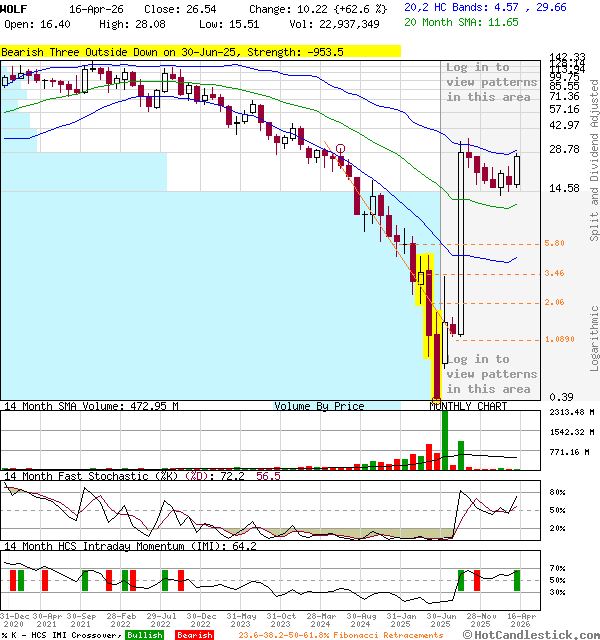This screenshot has width=600, height=640.
Task: Click the latest white candlestick for April 2026
Action: pos(517,164)
